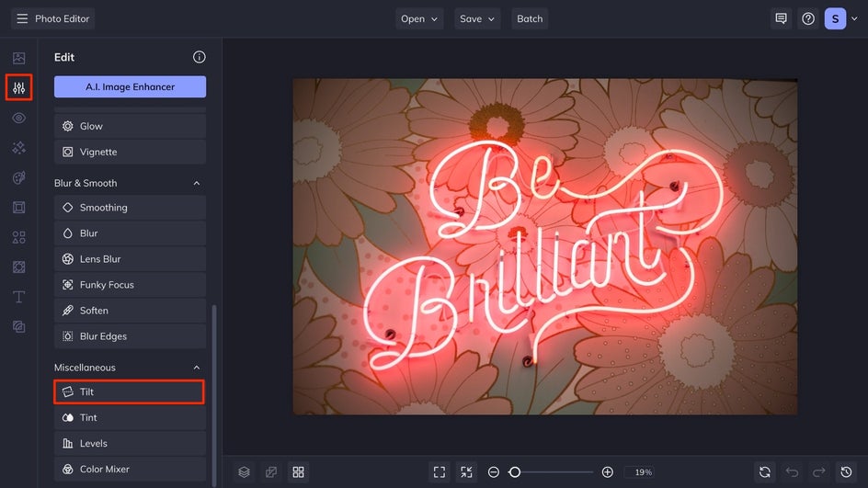The height and width of the screenshot is (488, 868).
Task: Select the Blur tool
Action: coord(130,233)
